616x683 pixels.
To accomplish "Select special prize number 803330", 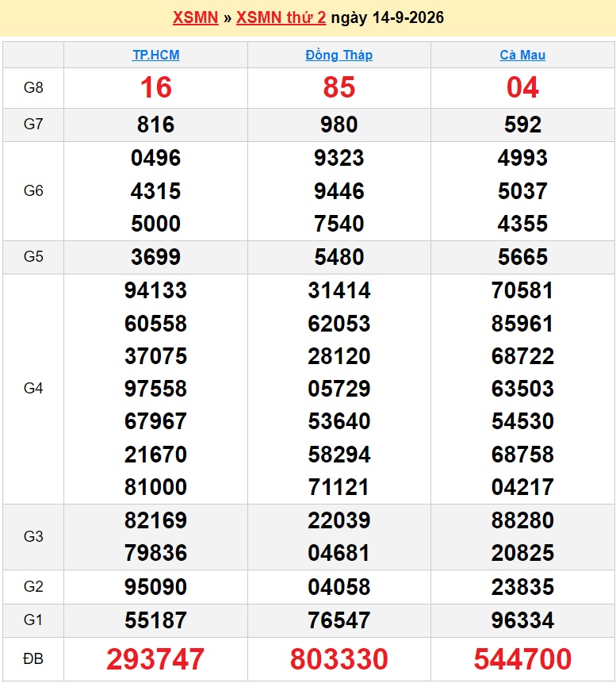I will pos(339,659).
